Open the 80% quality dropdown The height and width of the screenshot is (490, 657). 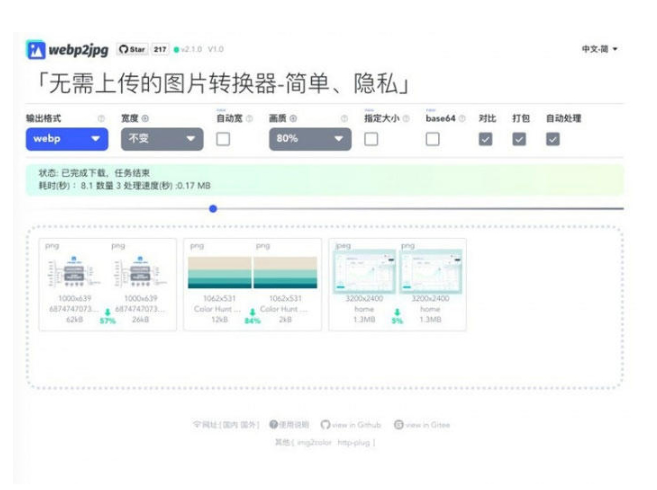309,139
